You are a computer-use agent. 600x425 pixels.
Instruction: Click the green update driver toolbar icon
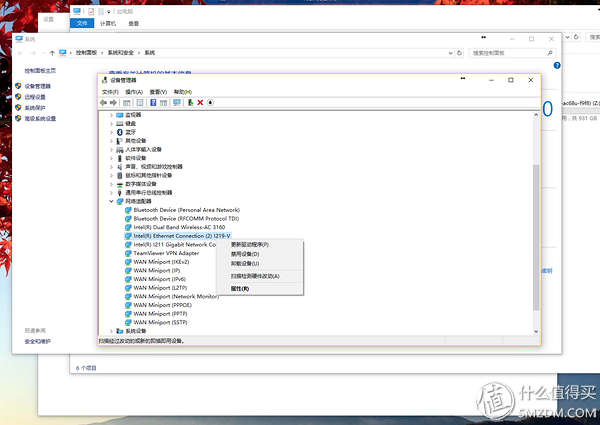click(190, 103)
